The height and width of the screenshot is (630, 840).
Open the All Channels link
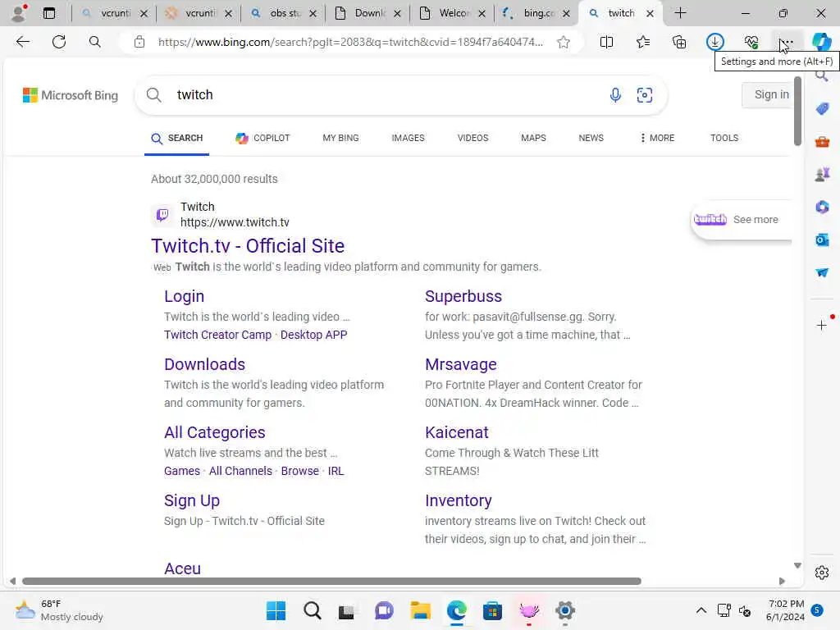tap(240, 471)
